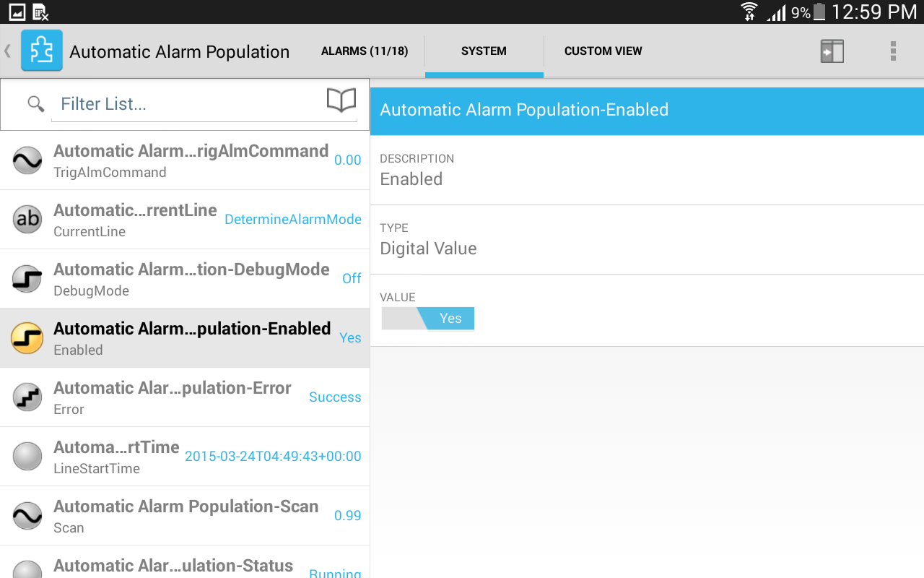Tap the search magnifier icon

point(35,104)
